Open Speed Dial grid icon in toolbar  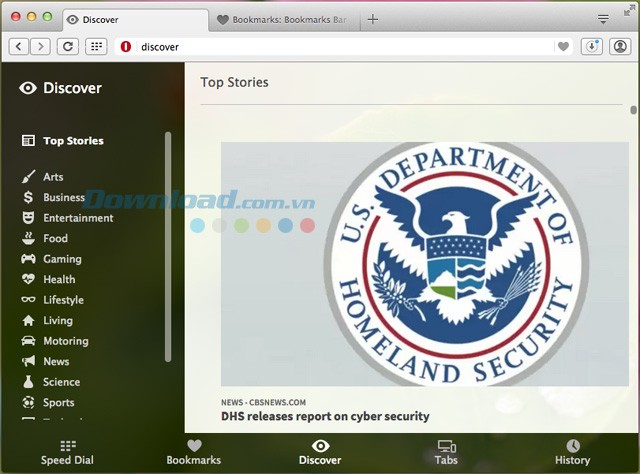[x=96, y=46]
